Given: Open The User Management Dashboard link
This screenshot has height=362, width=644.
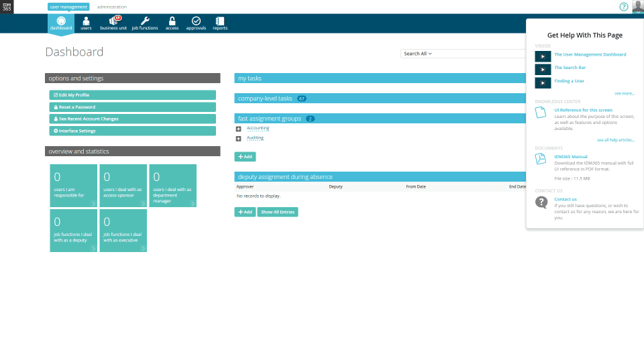Looking at the screenshot, I should point(590,54).
